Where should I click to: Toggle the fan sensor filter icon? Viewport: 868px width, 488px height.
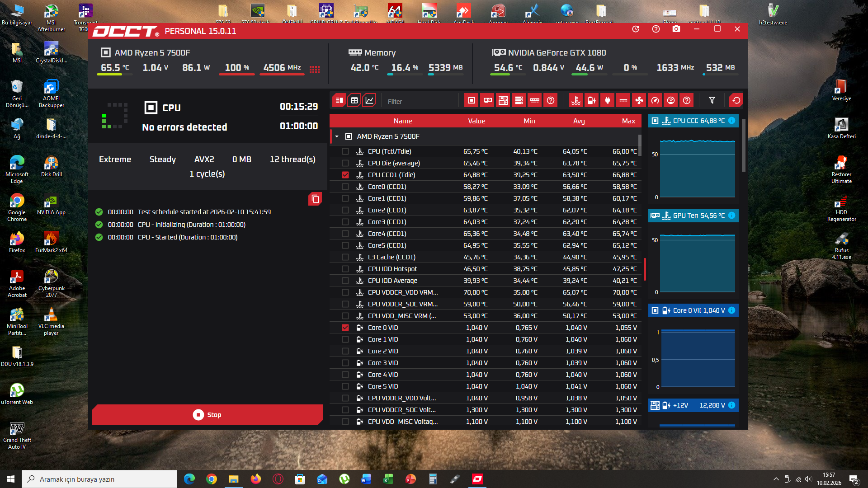(639, 100)
